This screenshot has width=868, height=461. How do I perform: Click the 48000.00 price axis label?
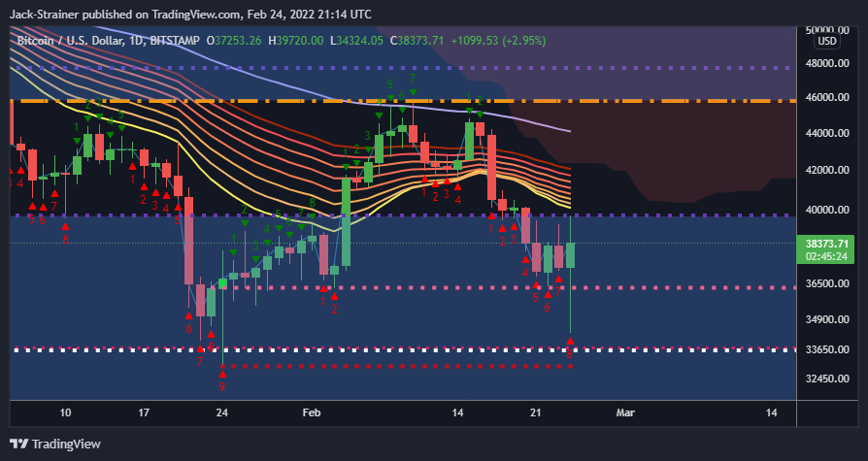pyautogui.click(x=827, y=63)
